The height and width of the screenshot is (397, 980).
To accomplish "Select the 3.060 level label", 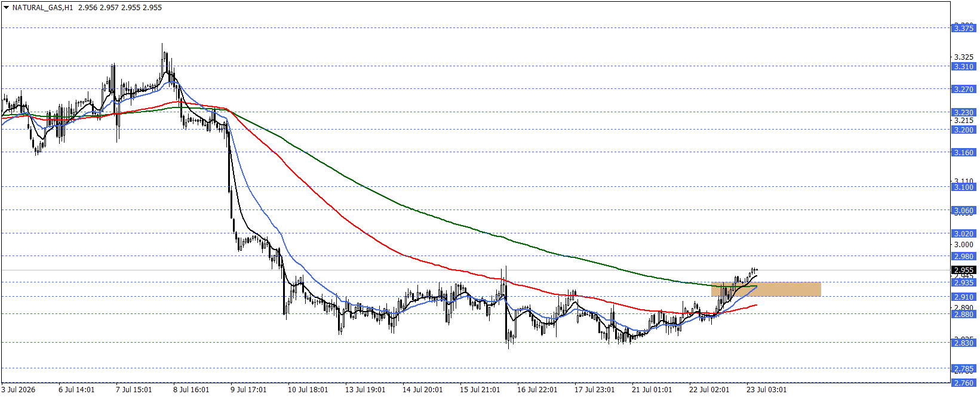I will coord(963,211).
